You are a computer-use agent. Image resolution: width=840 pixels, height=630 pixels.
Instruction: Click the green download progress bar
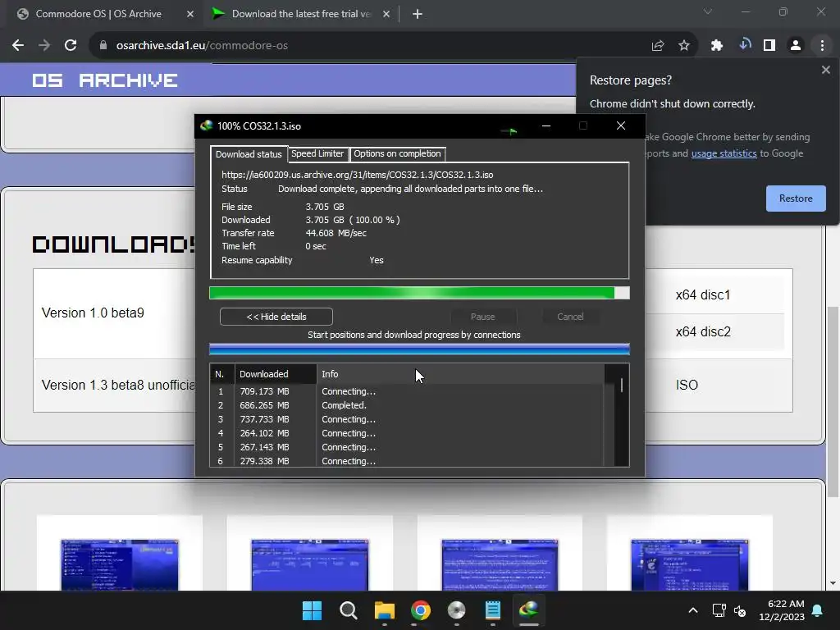pyautogui.click(x=419, y=293)
